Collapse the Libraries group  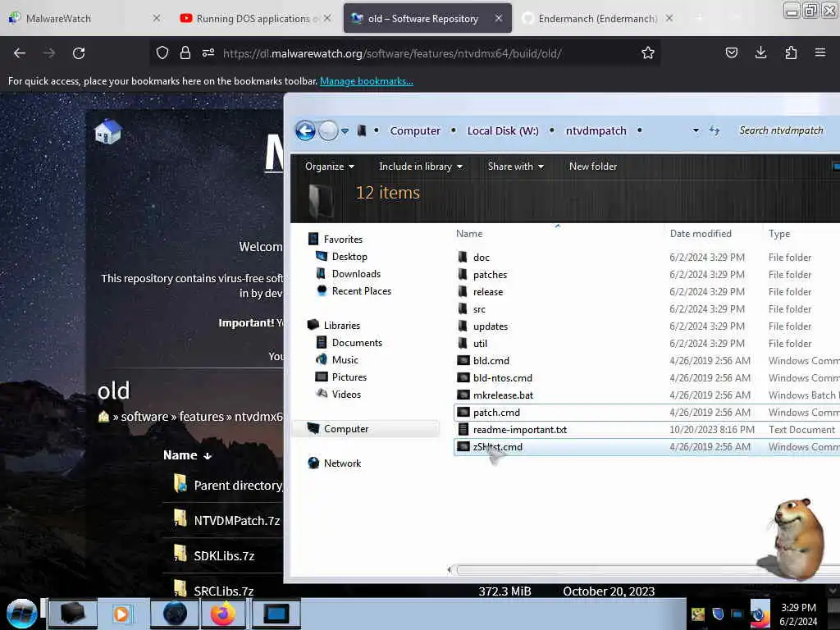point(342,326)
